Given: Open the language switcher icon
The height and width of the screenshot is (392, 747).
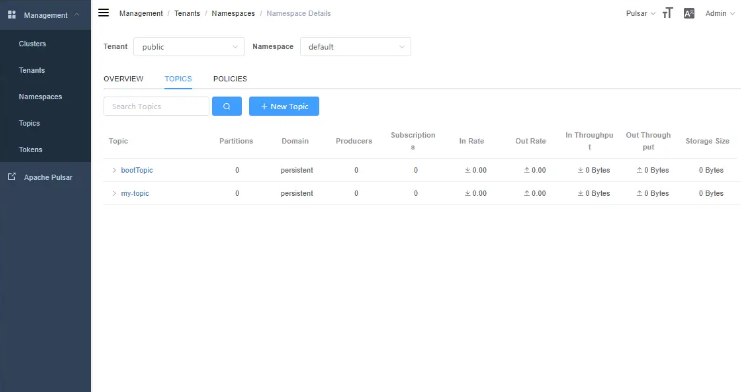Looking at the screenshot, I should (x=689, y=13).
